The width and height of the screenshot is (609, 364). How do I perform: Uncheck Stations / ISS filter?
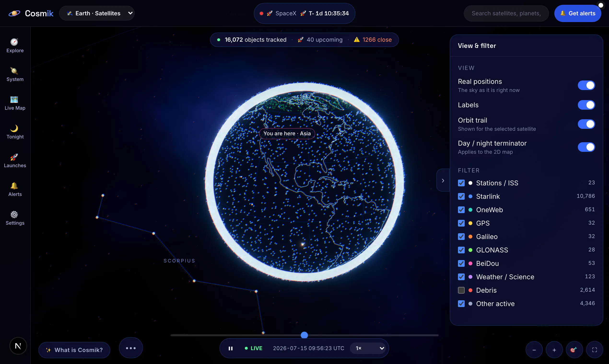461,183
